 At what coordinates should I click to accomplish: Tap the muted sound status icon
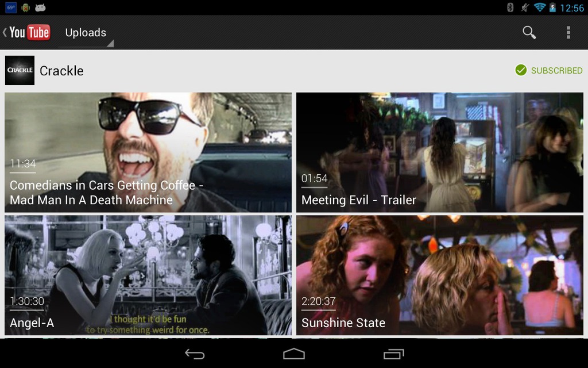pyautogui.click(x=525, y=7)
